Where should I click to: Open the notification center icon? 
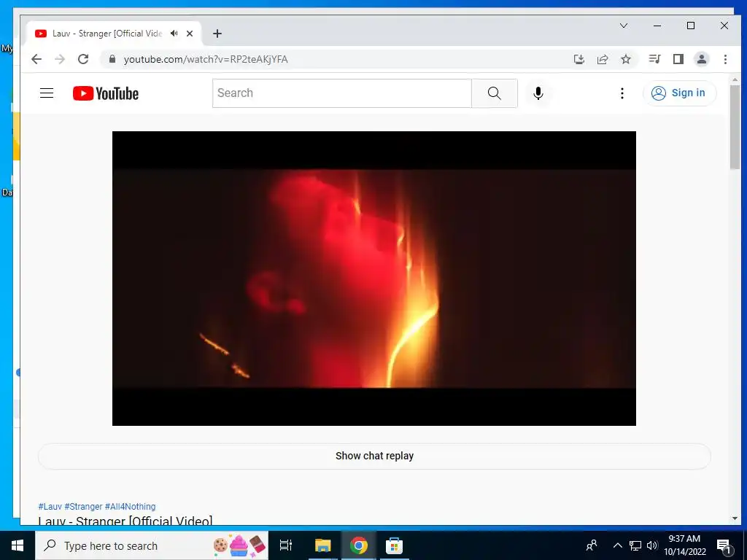724,546
